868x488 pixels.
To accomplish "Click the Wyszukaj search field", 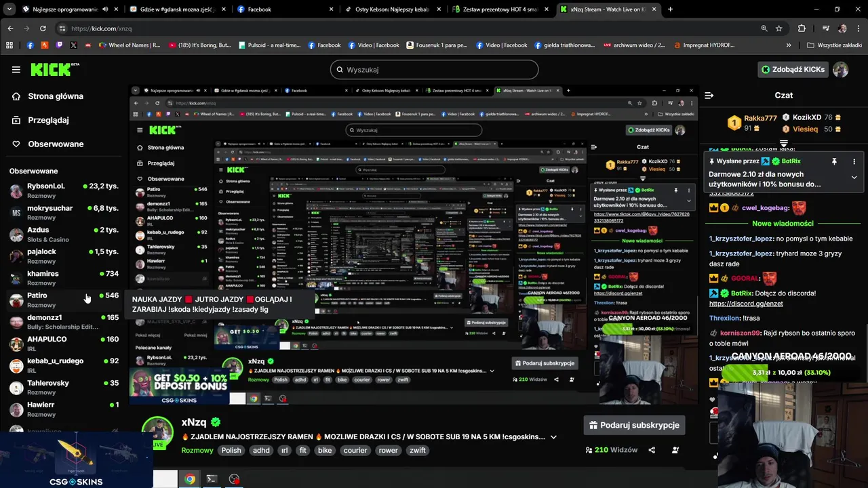I will point(434,70).
